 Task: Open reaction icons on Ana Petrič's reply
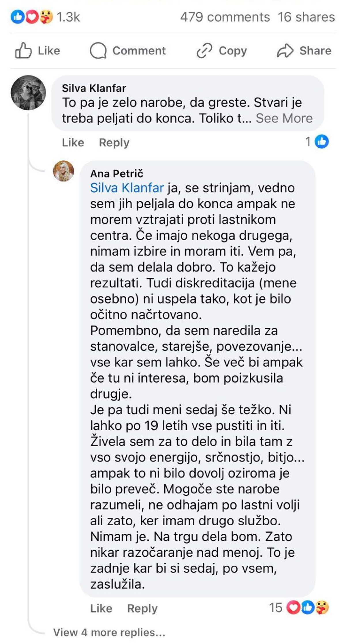pyautogui.click(x=308, y=608)
